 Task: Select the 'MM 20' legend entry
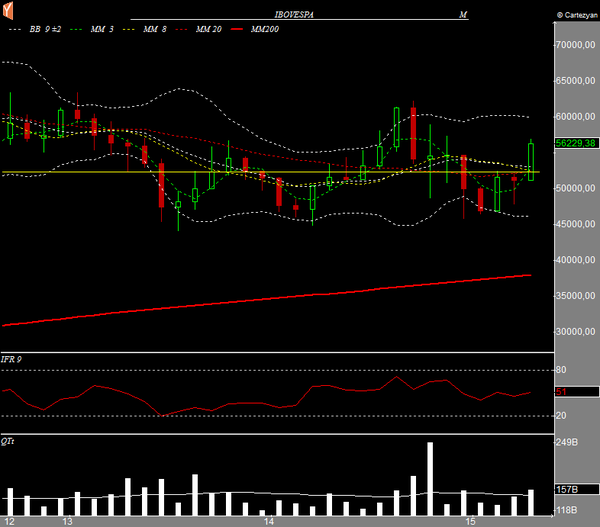point(209,29)
